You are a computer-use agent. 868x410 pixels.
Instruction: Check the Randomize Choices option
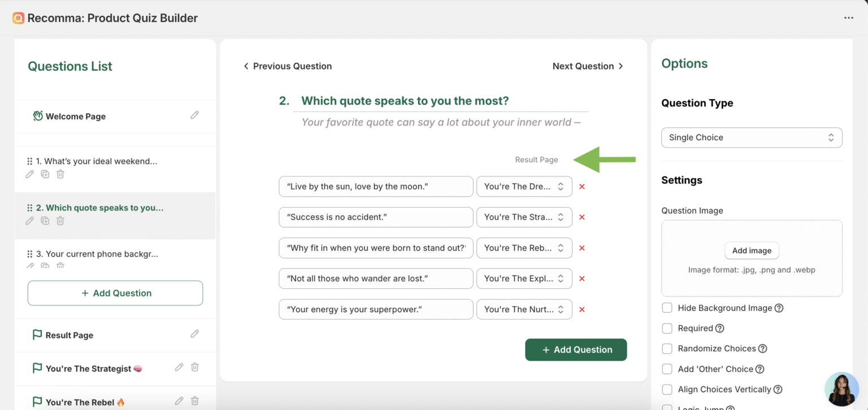click(x=667, y=348)
